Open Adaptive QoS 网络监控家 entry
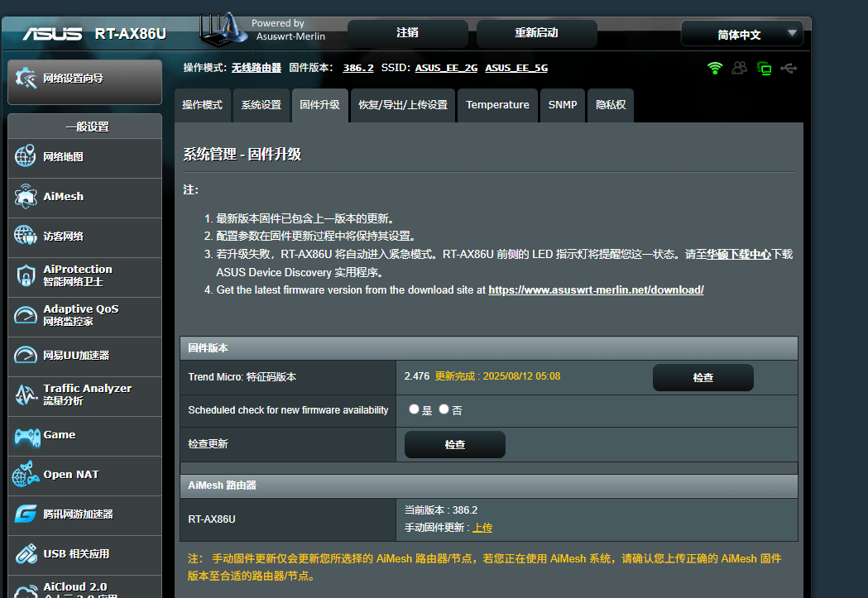Screen dimensions: 868x598 click(84, 317)
